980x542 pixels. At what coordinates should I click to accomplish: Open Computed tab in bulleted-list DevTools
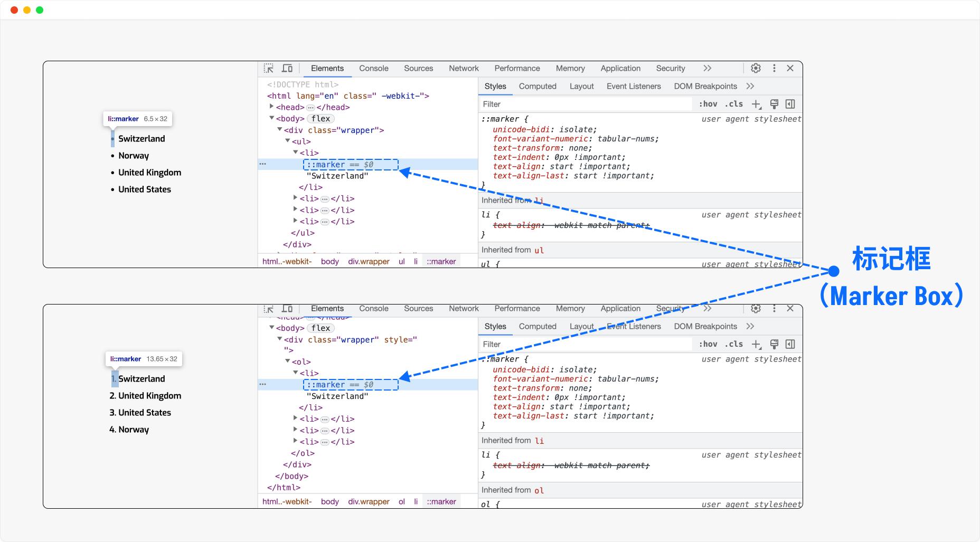pyautogui.click(x=538, y=87)
